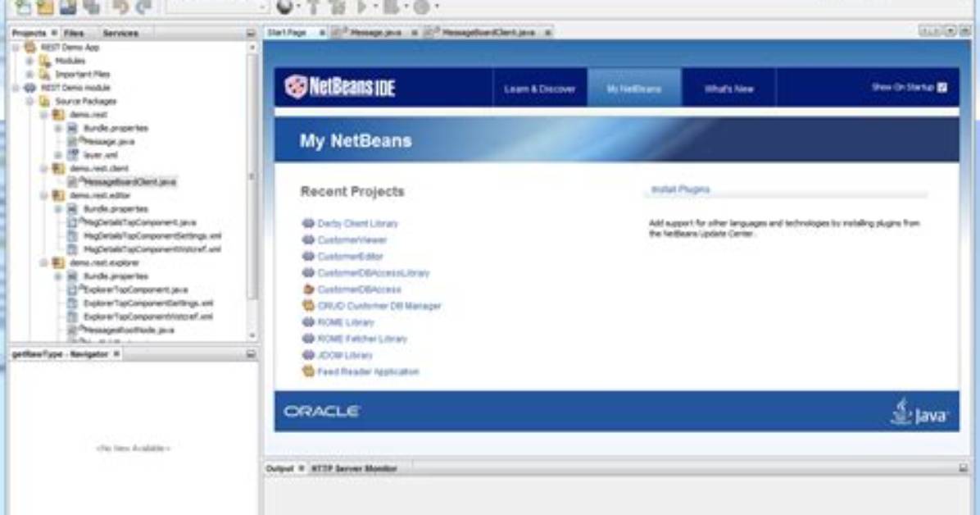Image resolution: width=980 pixels, height=515 pixels.
Task: Click the New File toolbar icon
Action: [x=23, y=7]
